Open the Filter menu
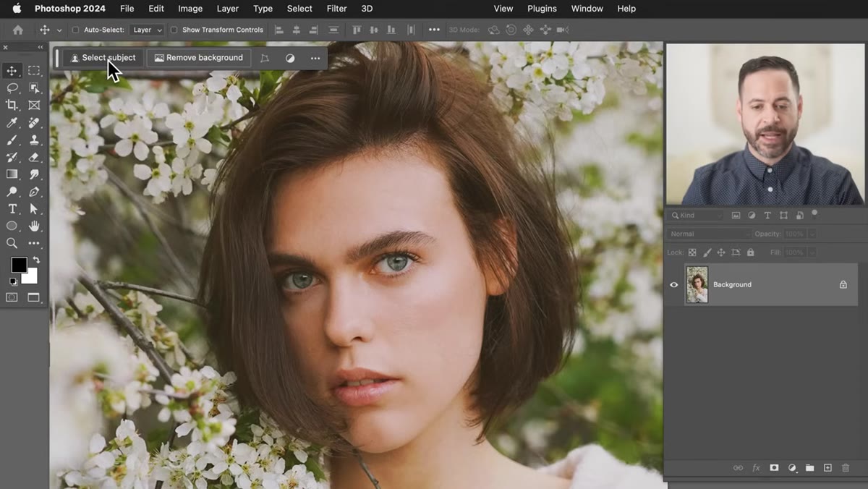The image size is (868, 489). (x=336, y=9)
